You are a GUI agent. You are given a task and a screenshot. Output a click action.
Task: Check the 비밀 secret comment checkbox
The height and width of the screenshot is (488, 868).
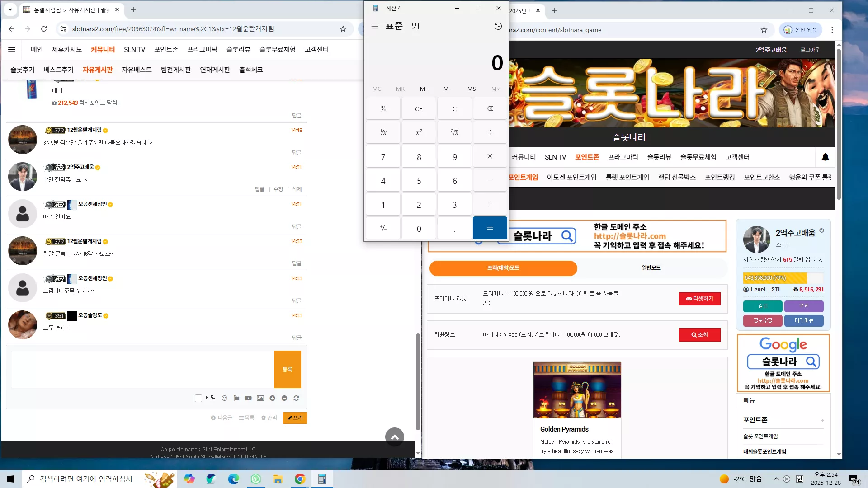pyautogui.click(x=198, y=398)
